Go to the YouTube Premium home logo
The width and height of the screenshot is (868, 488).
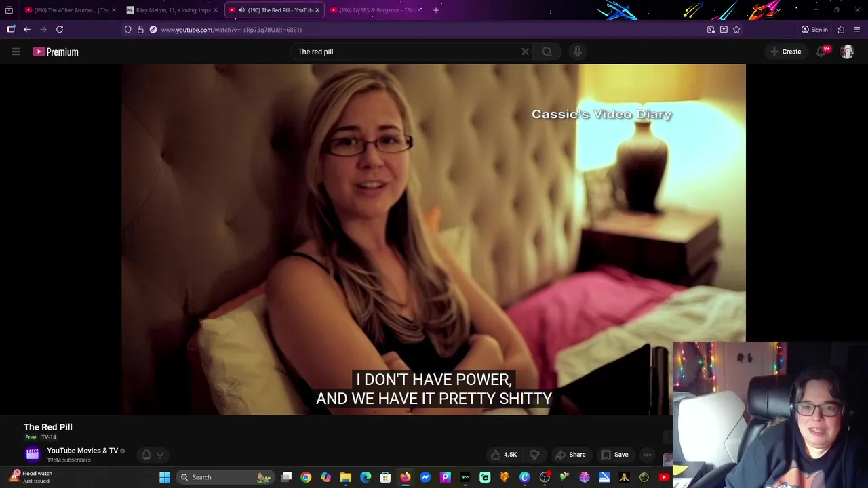pos(56,52)
